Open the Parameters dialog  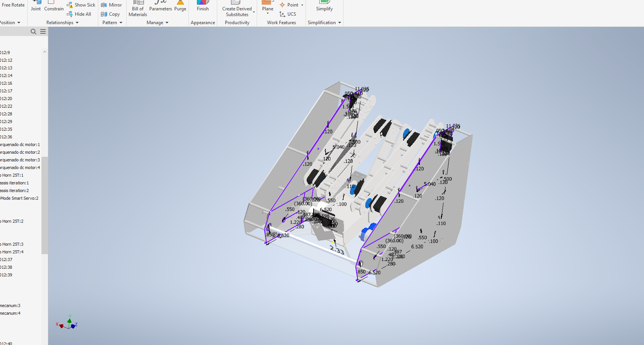[x=160, y=8]
